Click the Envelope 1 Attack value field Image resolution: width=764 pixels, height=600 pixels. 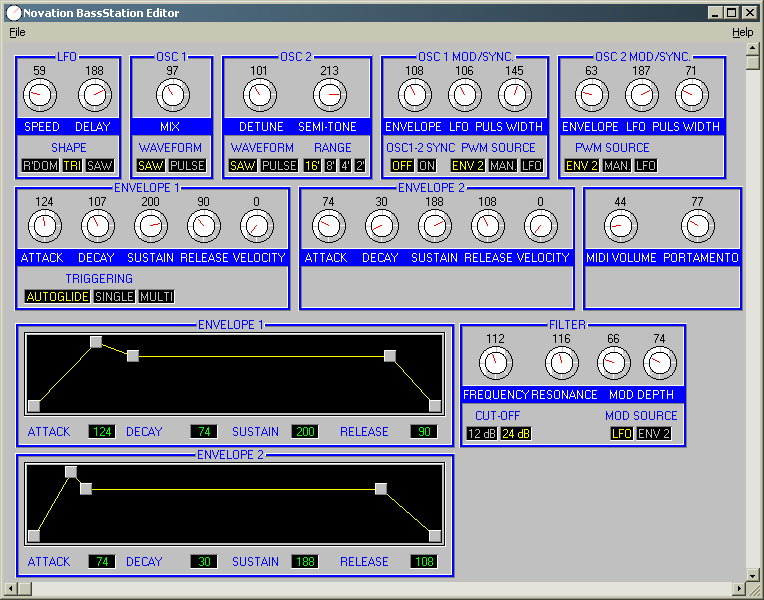[101, 432]
